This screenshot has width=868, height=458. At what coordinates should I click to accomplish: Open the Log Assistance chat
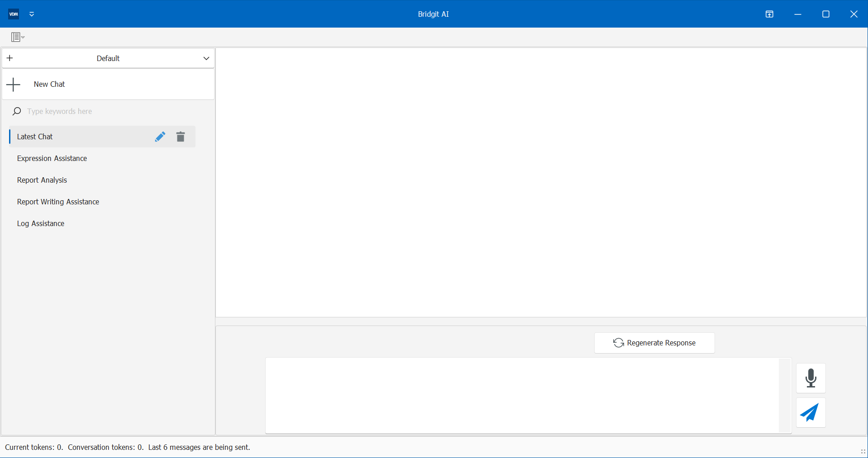tap(102, 223)
